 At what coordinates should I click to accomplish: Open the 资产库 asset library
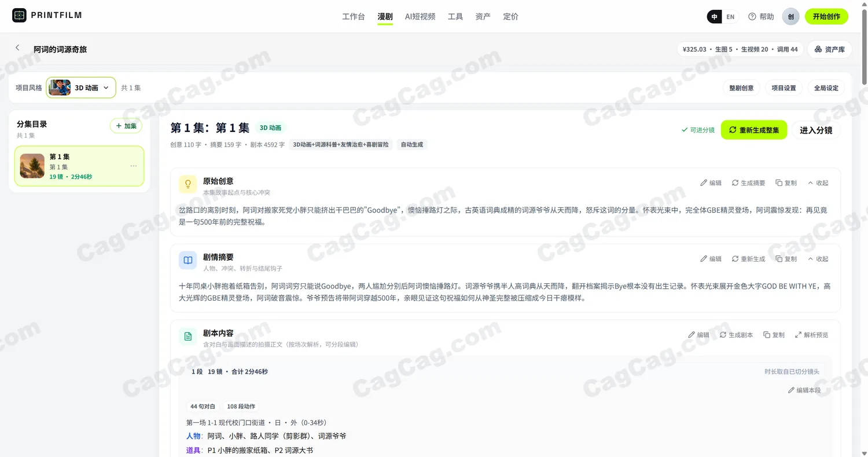click(x=830, y=49)
